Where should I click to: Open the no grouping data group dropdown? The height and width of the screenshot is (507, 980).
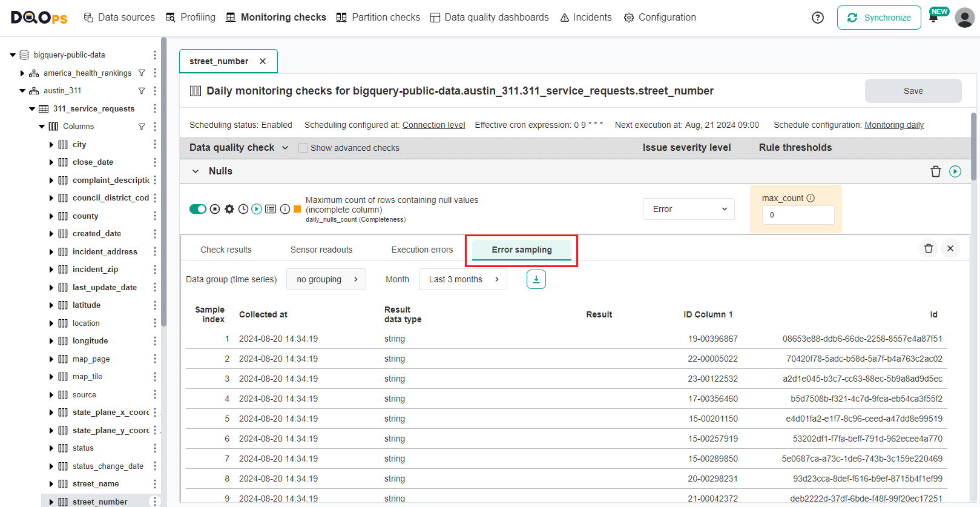[x=326, y=279]
